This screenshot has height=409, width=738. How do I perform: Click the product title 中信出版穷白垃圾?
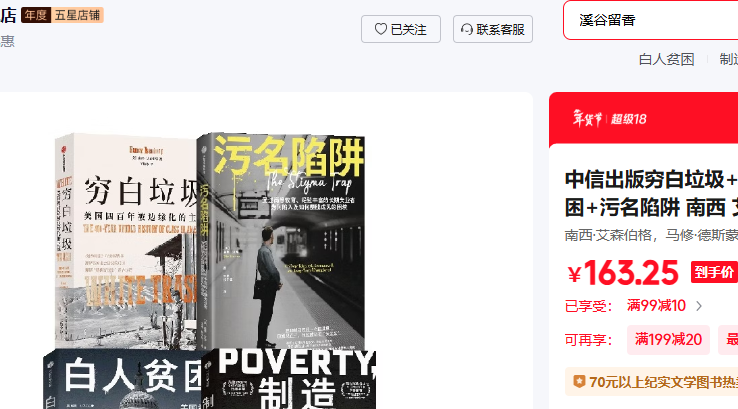pyautogui.click(x=651, y=193)
